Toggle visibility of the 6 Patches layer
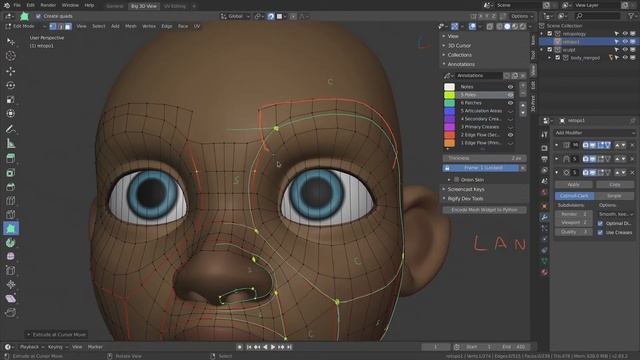The width and height of the screenshot is (640, 360). [510, 103]
